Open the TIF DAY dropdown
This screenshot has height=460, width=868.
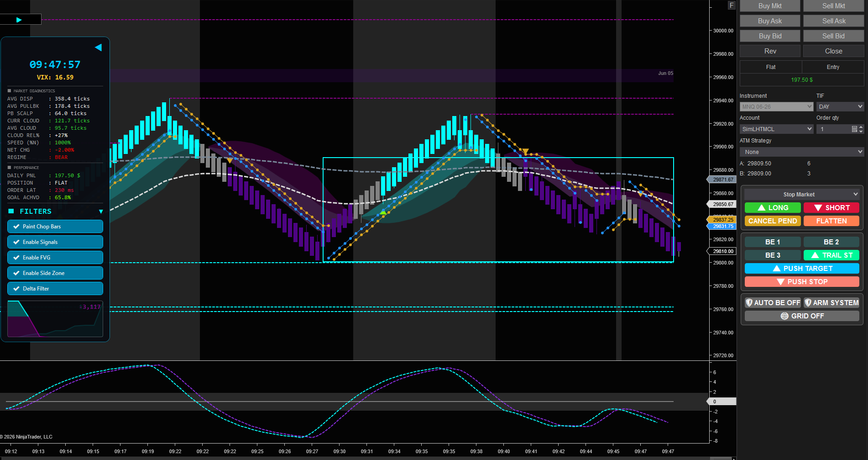[840, 106]
